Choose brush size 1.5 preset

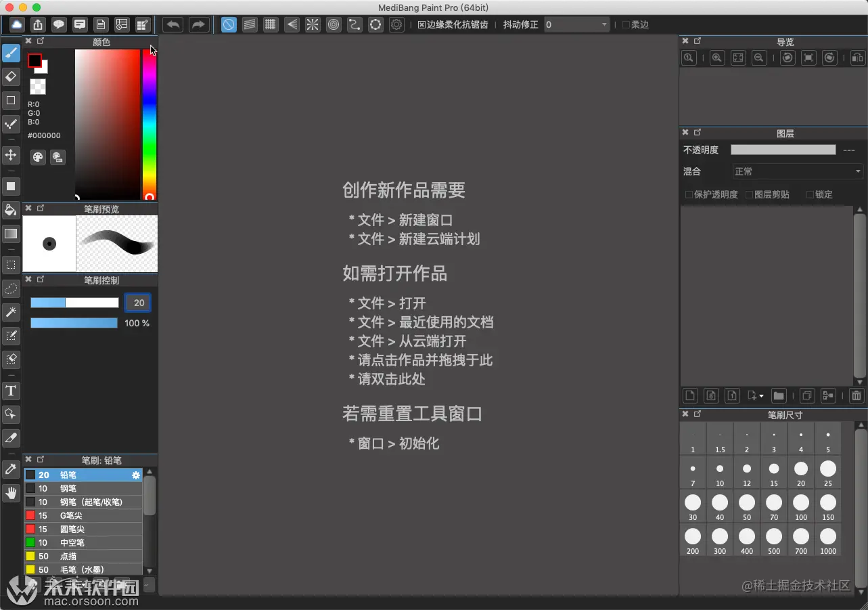coord(720,438)
